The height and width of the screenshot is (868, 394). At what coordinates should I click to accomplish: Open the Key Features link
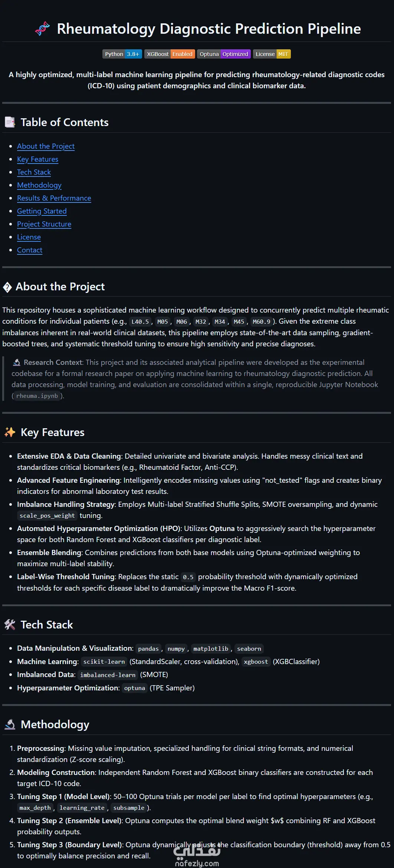tap(37, 159)
